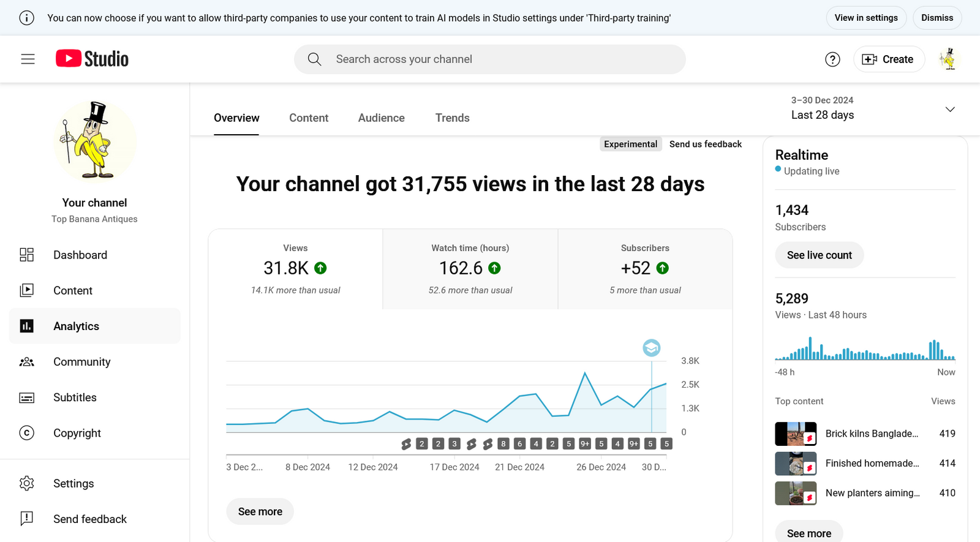Select the Watch time (hours) metric card
Viewport: 980px width, 542px height.
coord(470,269)
